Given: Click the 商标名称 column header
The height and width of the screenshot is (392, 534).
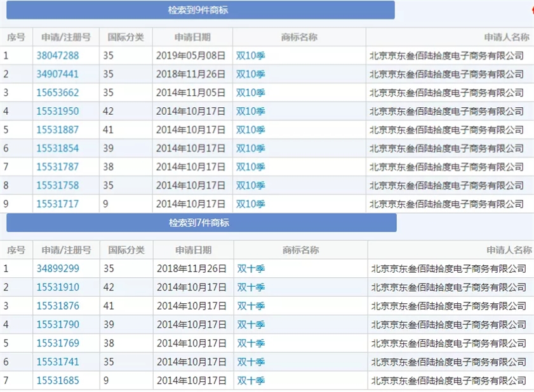Looking at the screenshot, I should point(298,37).
